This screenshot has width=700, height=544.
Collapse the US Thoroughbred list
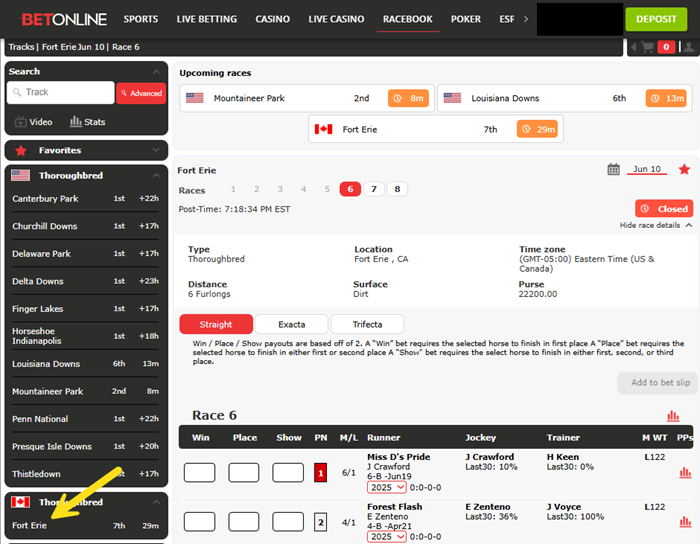(x=156, y=175)
